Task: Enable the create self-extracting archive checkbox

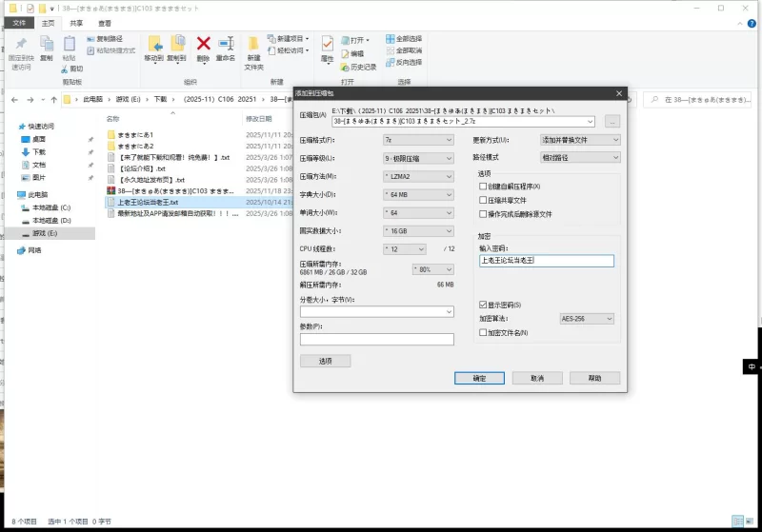Action: [483, 187]
